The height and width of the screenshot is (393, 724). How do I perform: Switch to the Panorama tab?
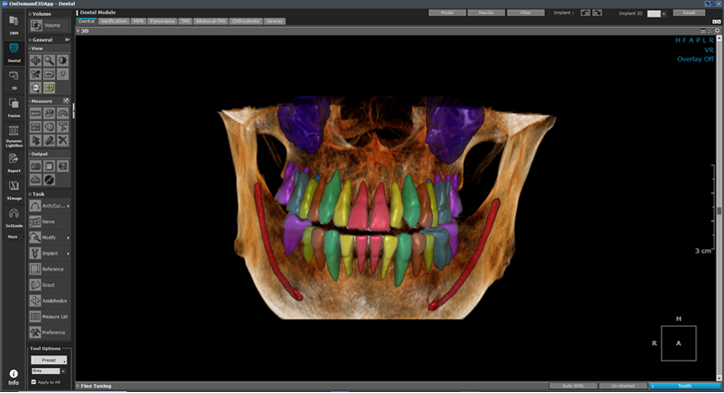162,21
